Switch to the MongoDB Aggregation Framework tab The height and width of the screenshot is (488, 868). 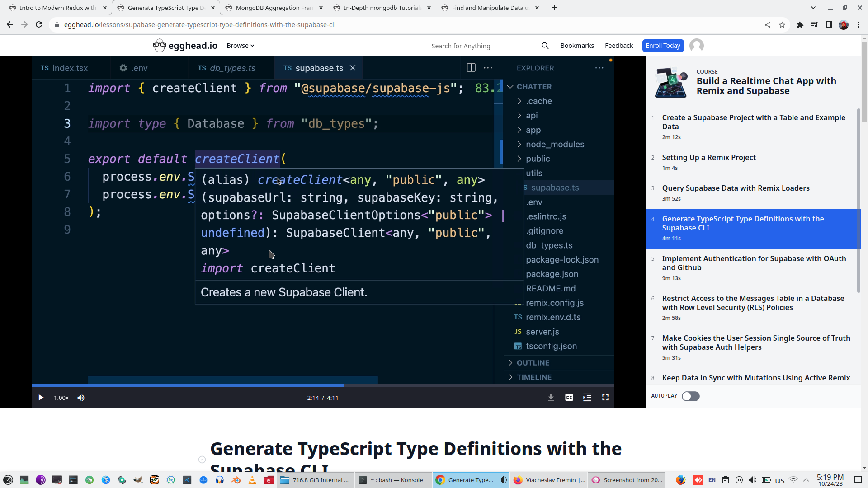[x=274, y=8]
